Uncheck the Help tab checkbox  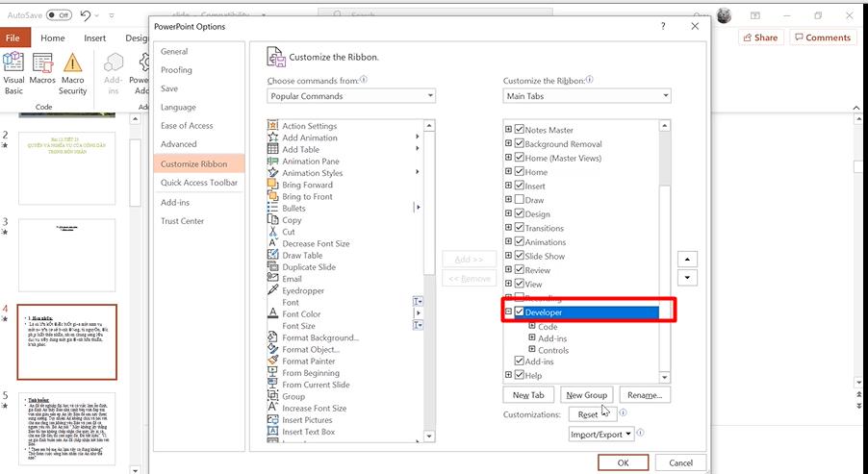point(519,375)
